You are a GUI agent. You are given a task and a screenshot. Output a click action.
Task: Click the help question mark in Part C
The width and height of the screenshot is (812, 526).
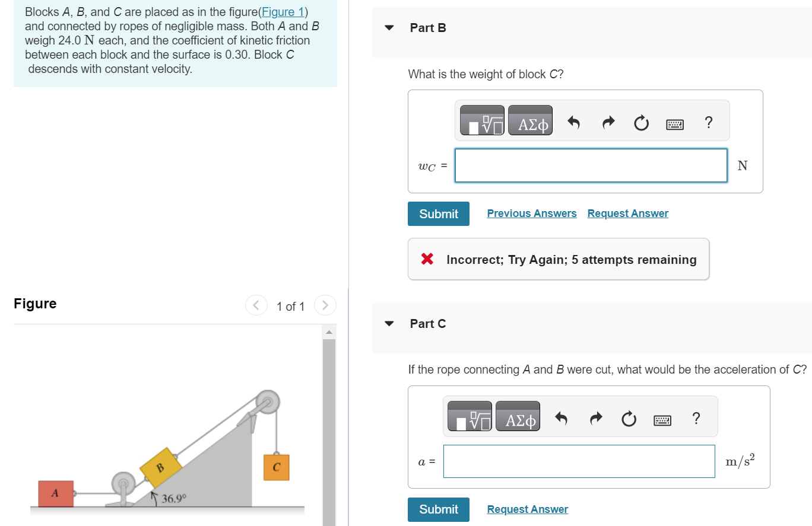click(696, 418)
